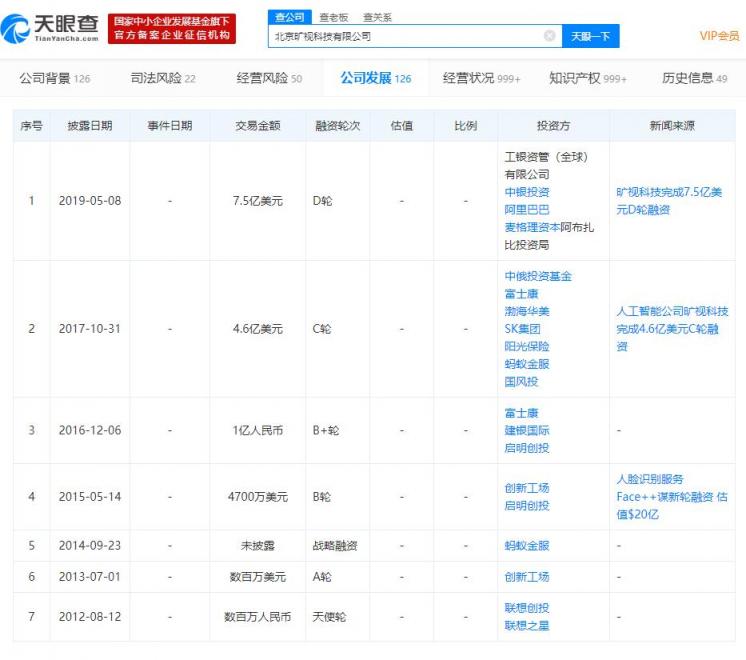Open the 司法风险 22 tab
This screenshot has width=746, height=660.
tap(163, 78)
